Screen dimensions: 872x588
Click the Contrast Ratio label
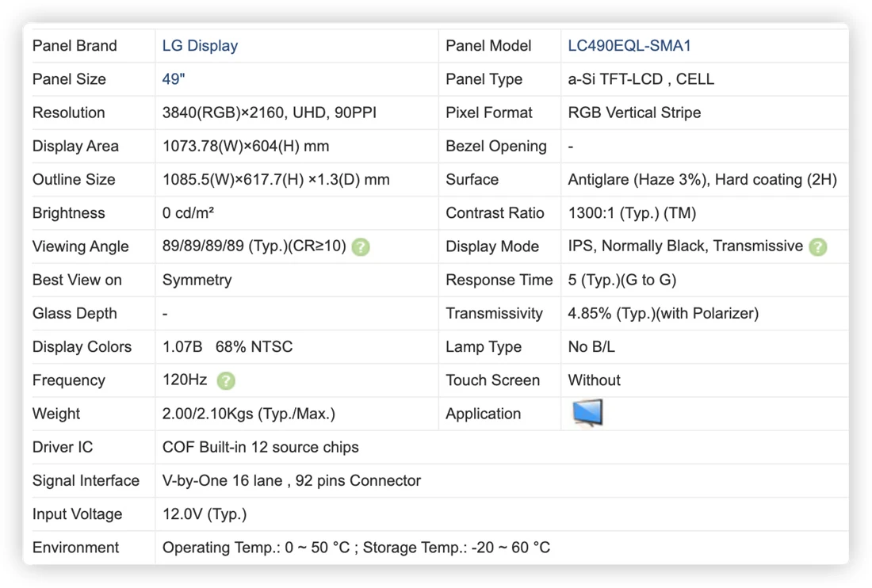495,213
